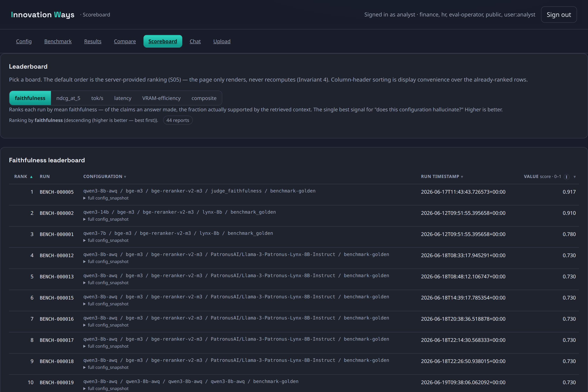Viewport: 588px width, 392px height.
Task: Sort by RUN TIMESTAMP column
Action: click(442, 177)
